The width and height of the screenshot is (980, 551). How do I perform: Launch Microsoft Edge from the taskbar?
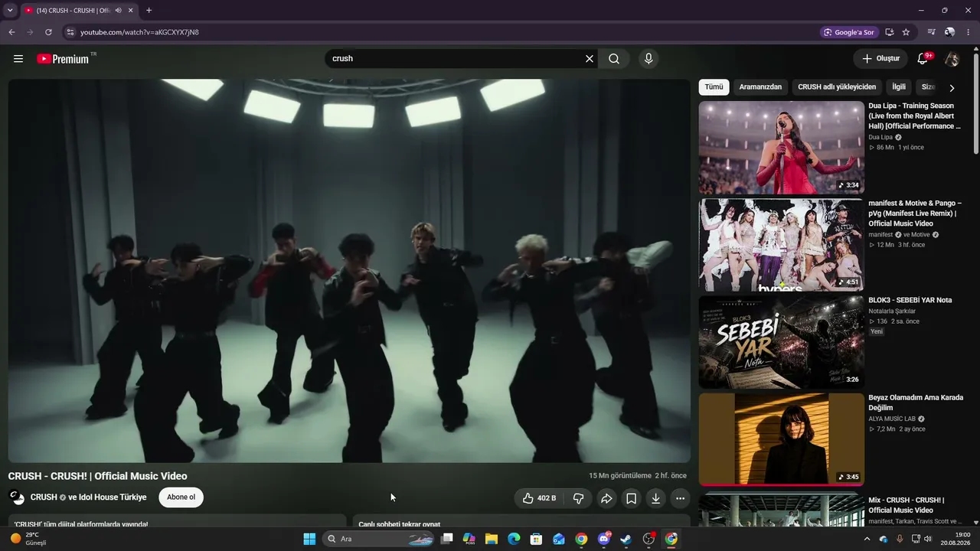click(x=514, y=539)
